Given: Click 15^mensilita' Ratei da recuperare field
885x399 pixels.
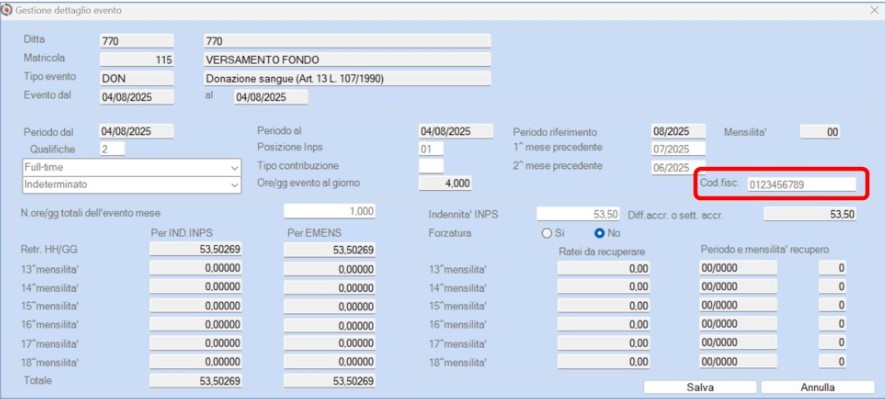Looking at the screenshot, I should (603, 305).
